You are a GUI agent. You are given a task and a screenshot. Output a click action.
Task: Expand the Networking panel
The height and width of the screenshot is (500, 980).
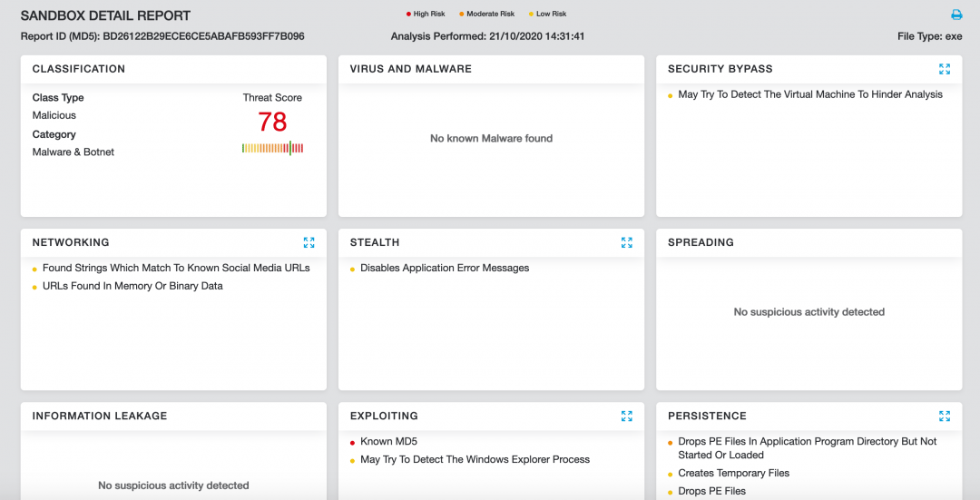click(x=309, y=242)
